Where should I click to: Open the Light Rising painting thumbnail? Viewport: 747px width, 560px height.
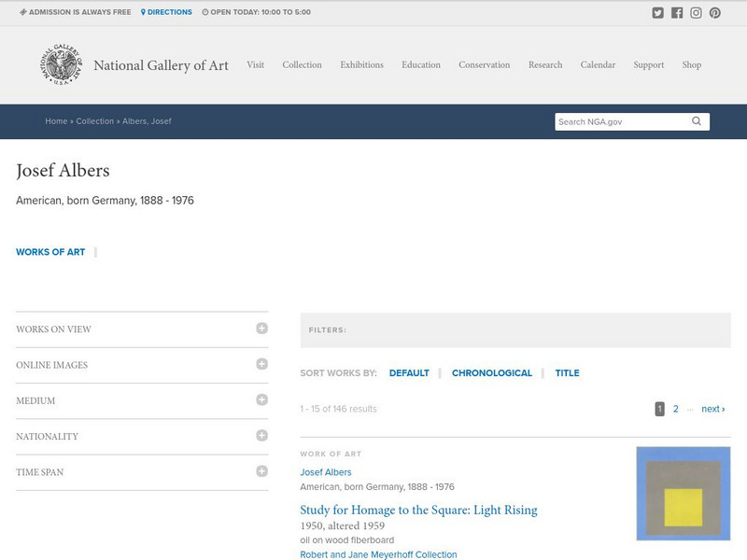click(x=683, y=494)
